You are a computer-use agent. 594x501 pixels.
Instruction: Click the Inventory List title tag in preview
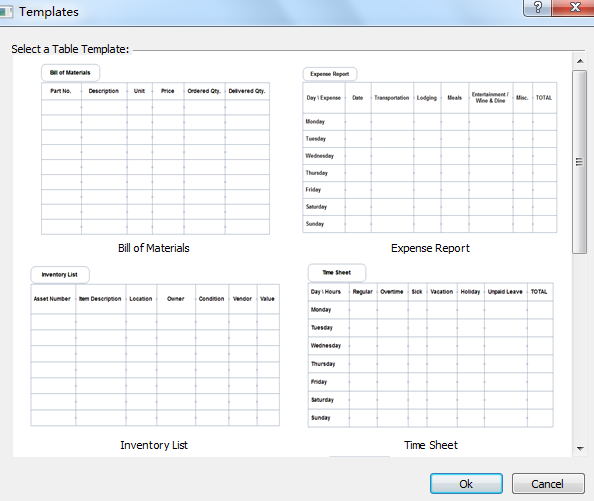click(59, 275)
